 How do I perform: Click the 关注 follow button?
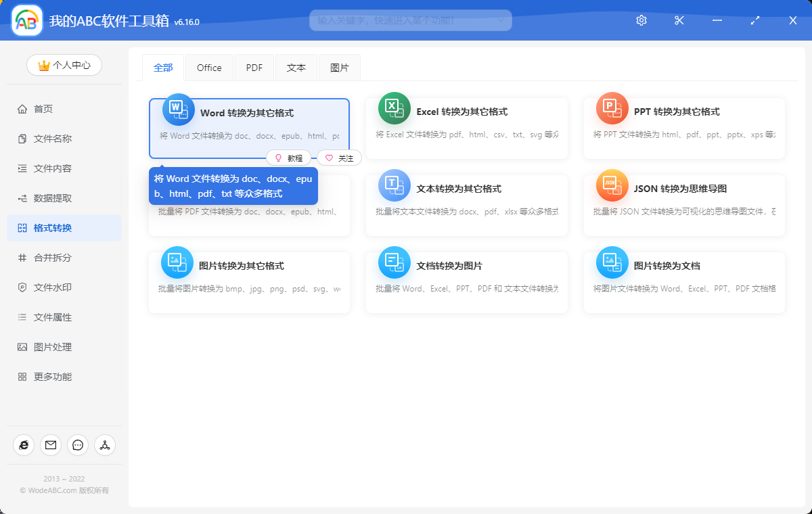(338, 158)
